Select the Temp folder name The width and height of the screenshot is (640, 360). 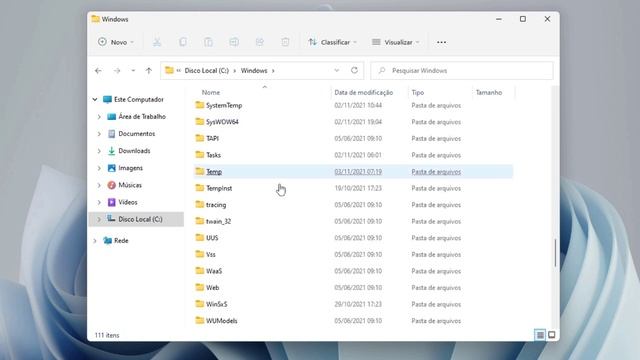pyautogui.click(x=214, y=171)
